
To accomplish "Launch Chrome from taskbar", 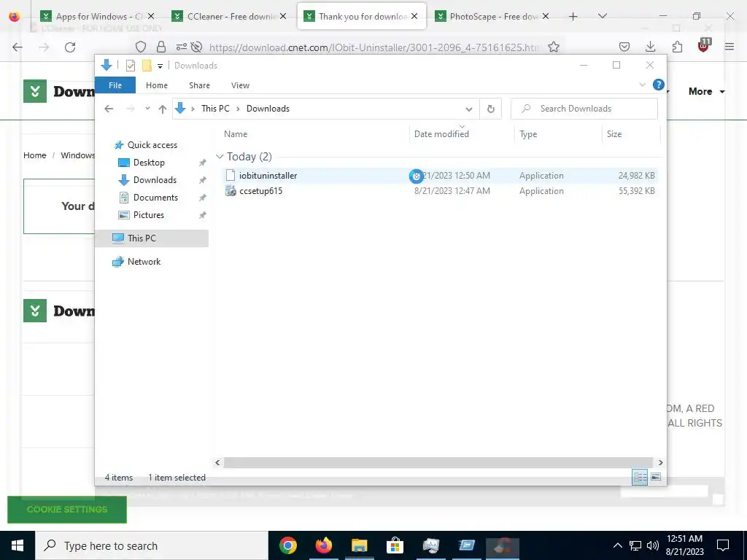I will 287,545.
